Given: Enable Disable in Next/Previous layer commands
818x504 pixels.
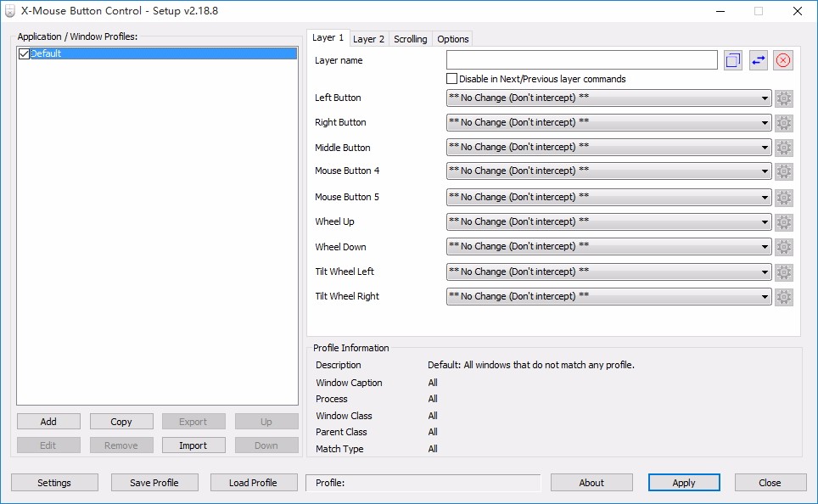Looking at the screenshot, I should point(451,79).
